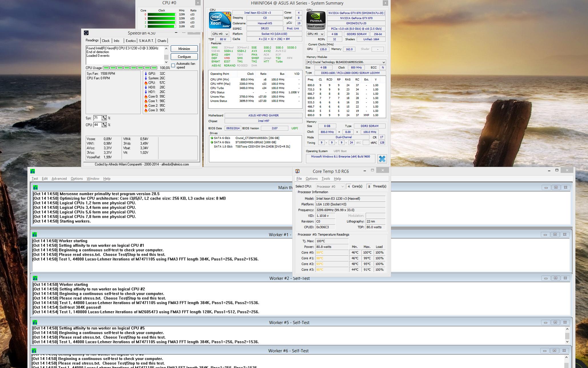The image size is (588, 368).
Task: Click the Intel Xeon inside logo
Action: pos(220,20)
